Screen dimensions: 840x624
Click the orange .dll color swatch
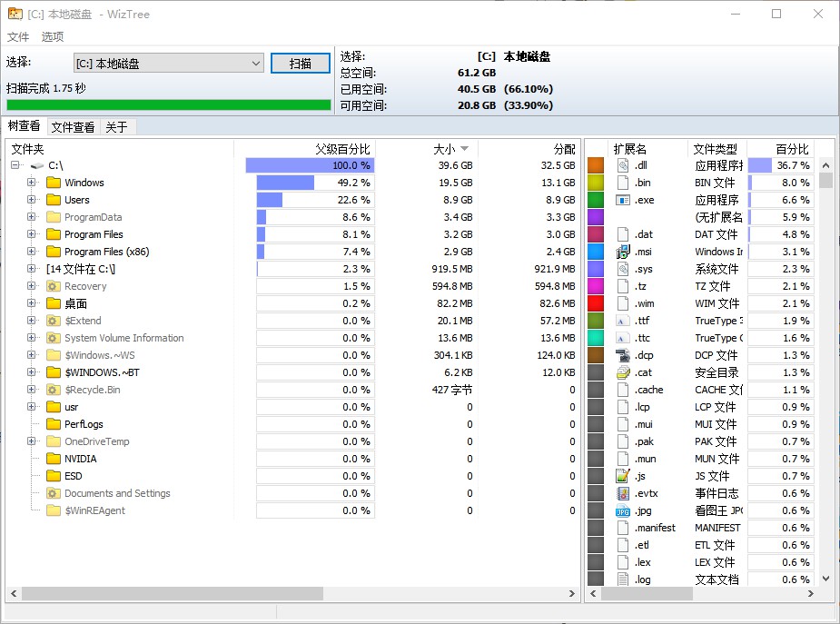coord(596,165)
